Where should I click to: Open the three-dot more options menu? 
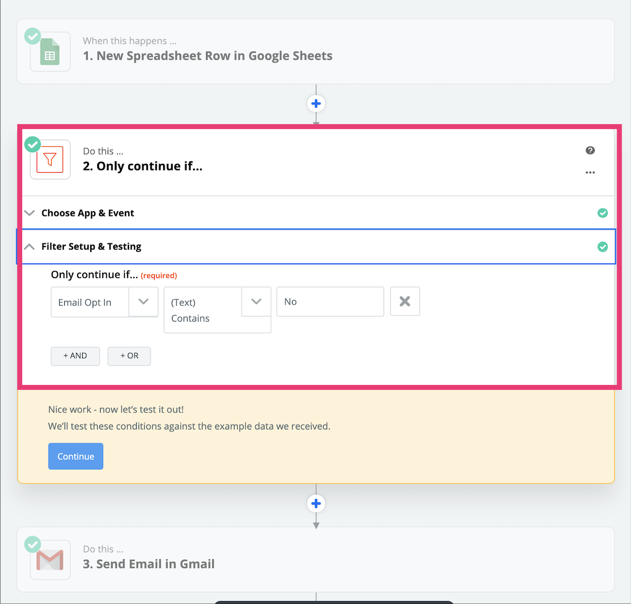tap(590, 172)
